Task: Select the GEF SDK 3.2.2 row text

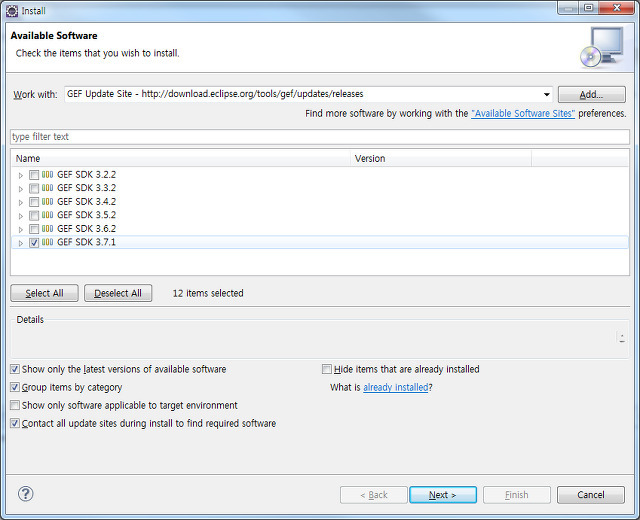Action: point(87,175)
